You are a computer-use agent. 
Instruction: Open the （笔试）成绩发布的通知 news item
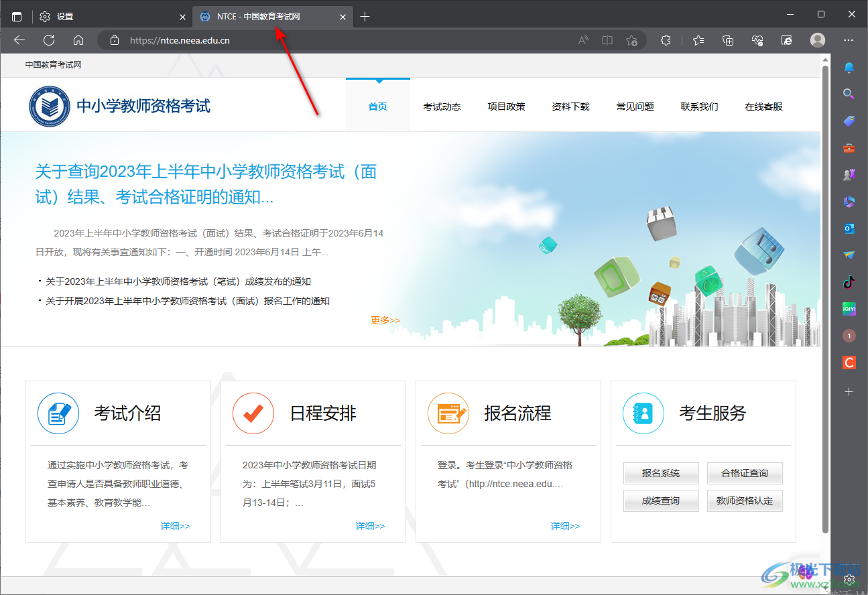point(178,281)
